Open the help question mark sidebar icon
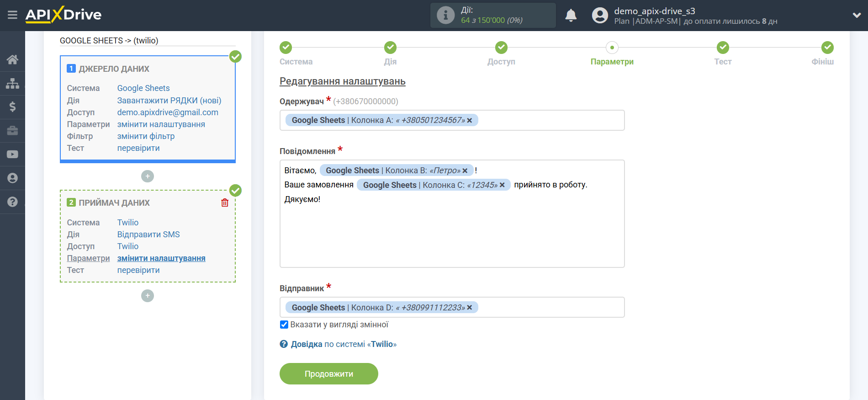This screenshot has width=868, height=400. click(x=12, y=202)
